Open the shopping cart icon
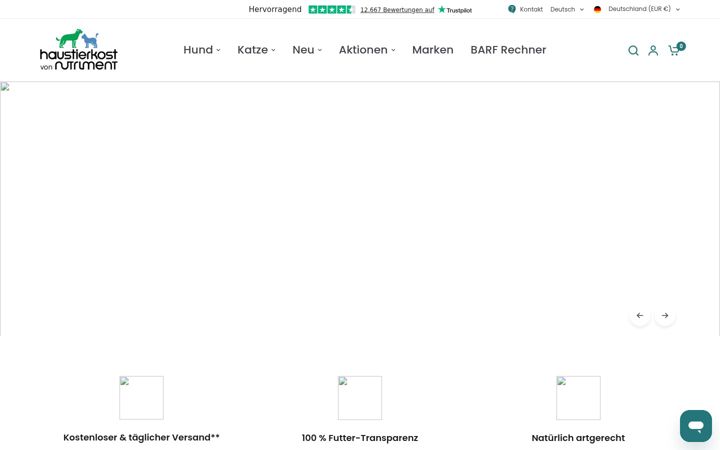The image size is (720, 450). tap(674, 50)
